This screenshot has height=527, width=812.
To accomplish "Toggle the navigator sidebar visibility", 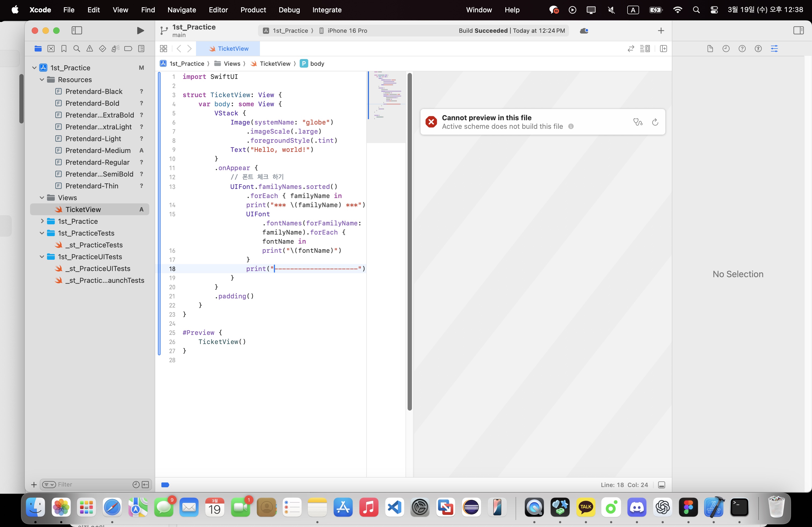I will coord(77,31).
